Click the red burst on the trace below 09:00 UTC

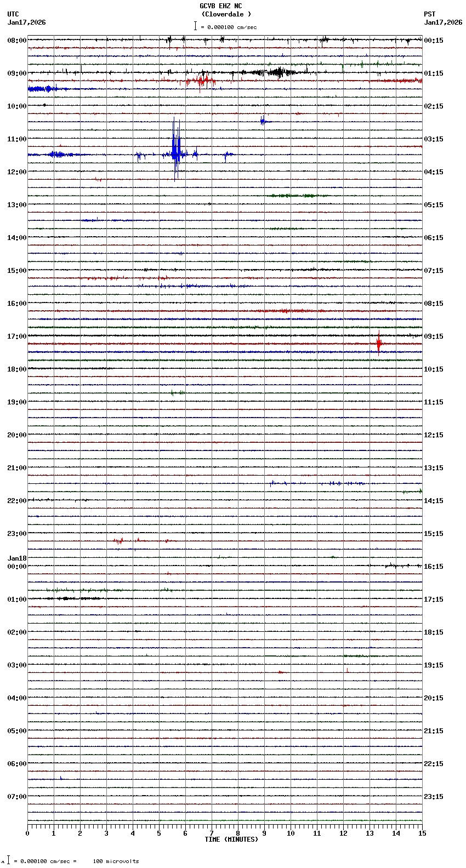(x=202, y=81)
